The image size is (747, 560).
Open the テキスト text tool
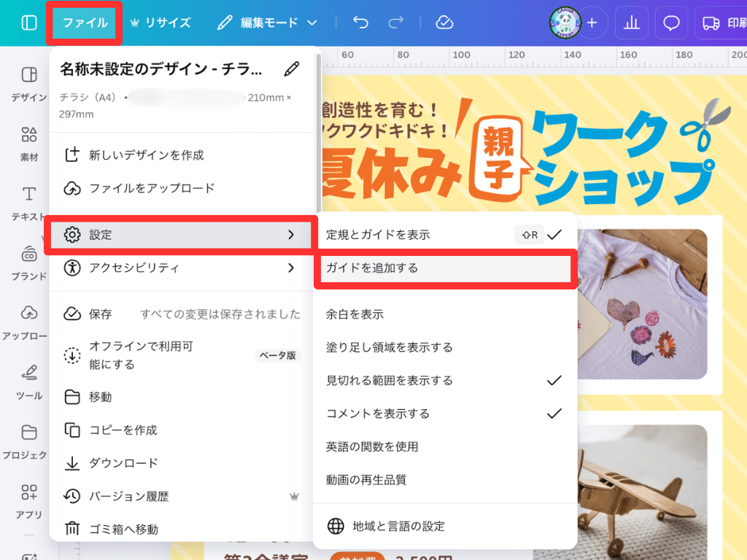tap(29, 202)
